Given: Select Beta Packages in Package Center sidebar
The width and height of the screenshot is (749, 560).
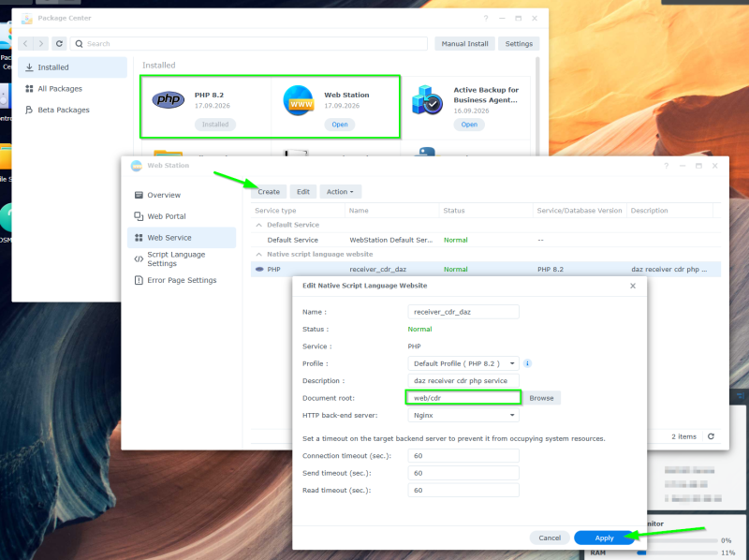Looking at the screenshot, I should [73, 110].
